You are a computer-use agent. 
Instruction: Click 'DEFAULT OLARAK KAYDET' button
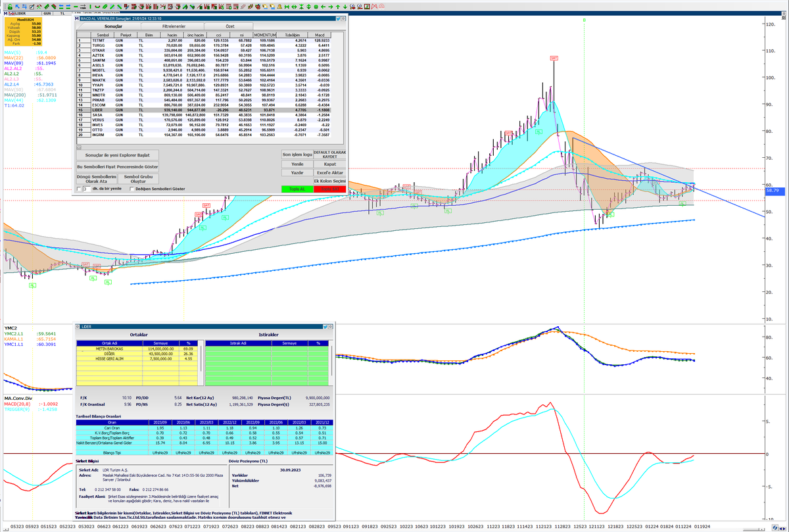pos(330,155)
